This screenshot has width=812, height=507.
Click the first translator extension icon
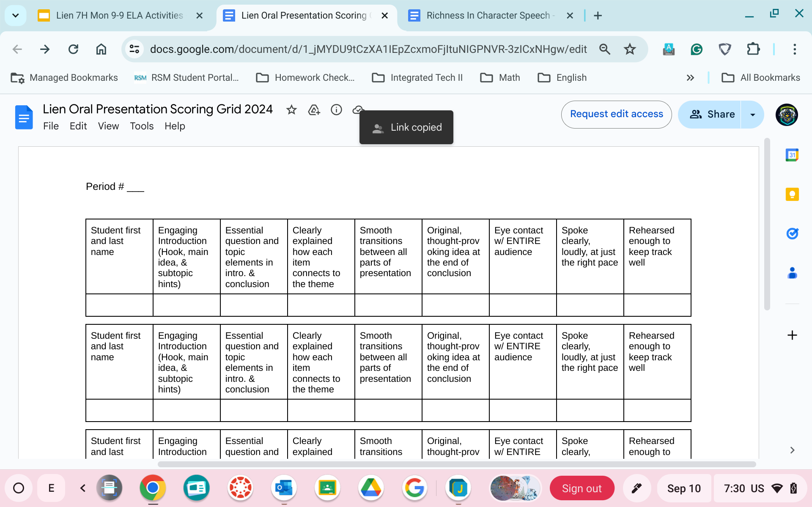[x=669, y=49]
